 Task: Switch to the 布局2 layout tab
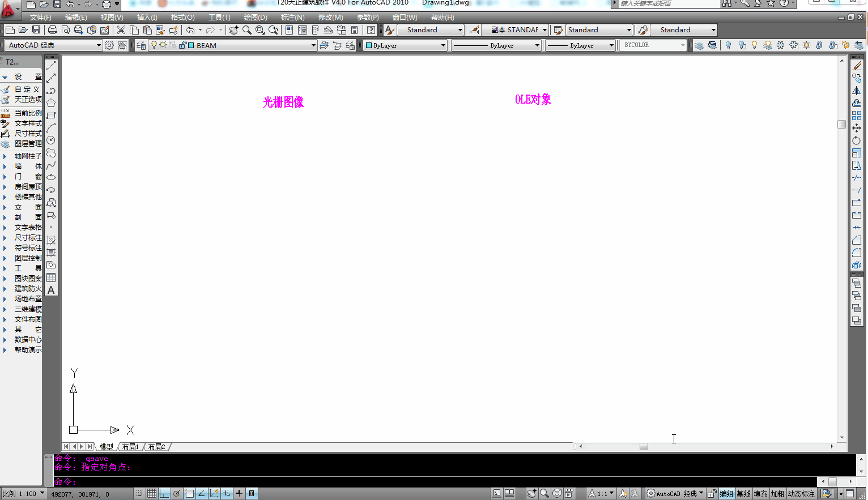pyautogui.click(x=157, y=447)
